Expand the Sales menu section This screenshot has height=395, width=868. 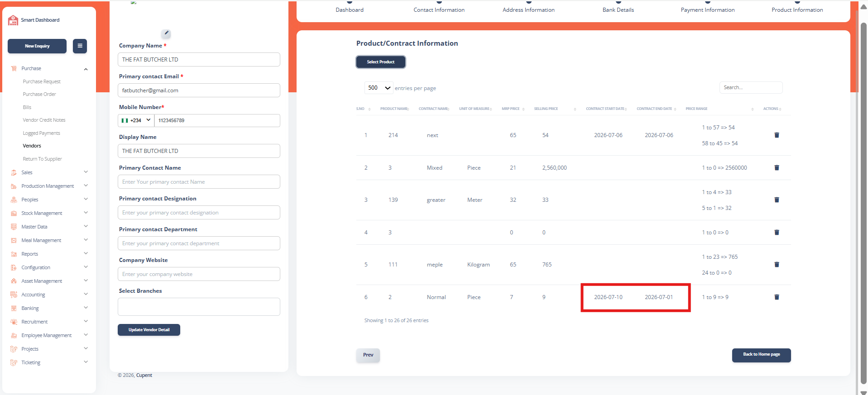click(86, 172)
